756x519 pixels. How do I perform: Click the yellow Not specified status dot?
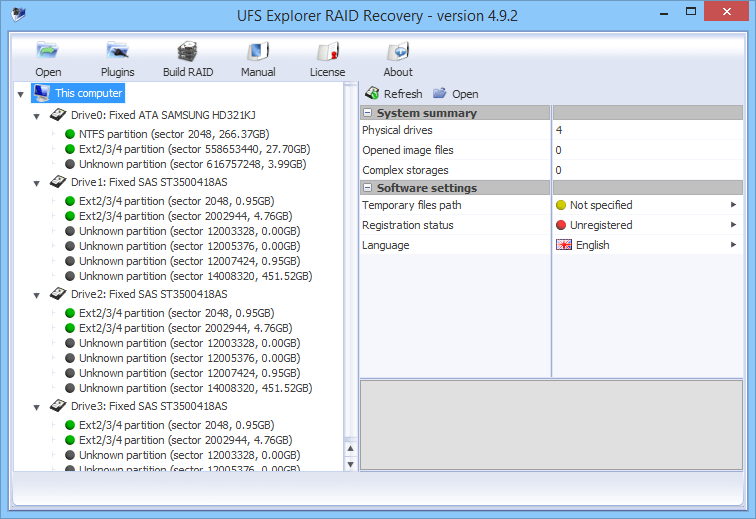click(561, 205)
